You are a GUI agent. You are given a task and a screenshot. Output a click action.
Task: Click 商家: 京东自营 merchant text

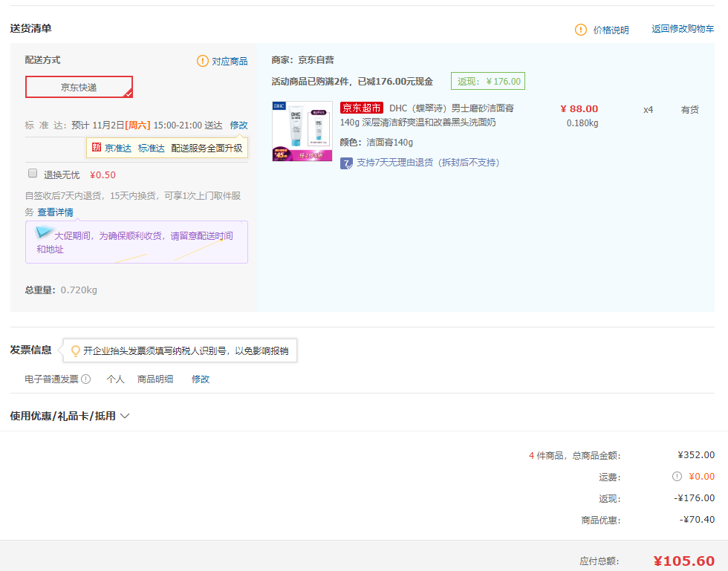click(303, 60)
